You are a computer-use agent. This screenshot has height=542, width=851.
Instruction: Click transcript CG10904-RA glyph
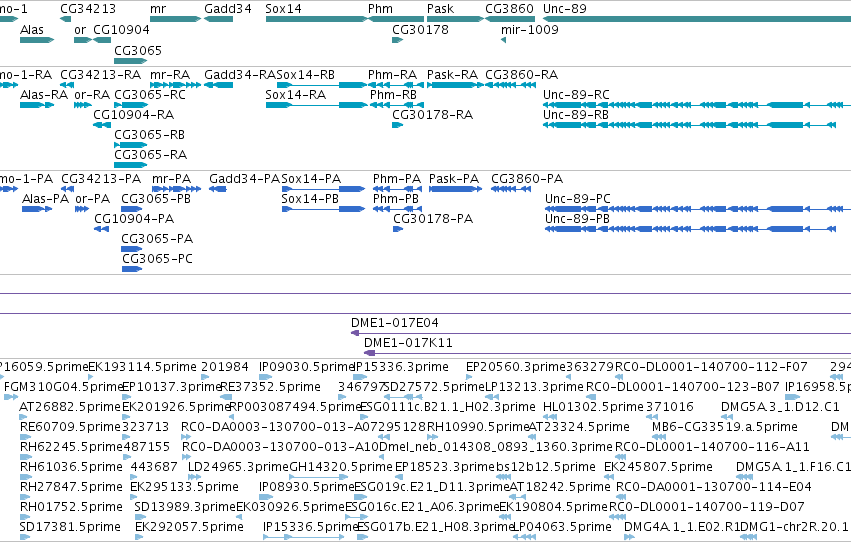[102, 125]
